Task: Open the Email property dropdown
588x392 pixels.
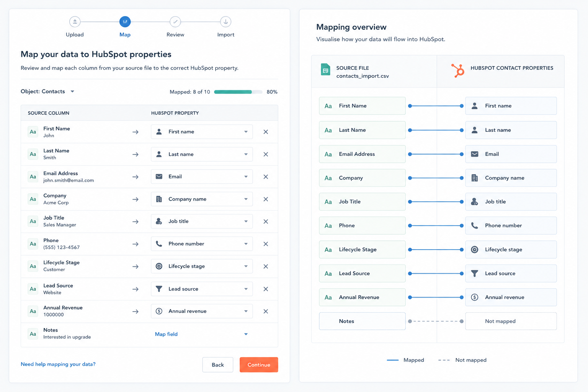Action: [x=202, y=176]
